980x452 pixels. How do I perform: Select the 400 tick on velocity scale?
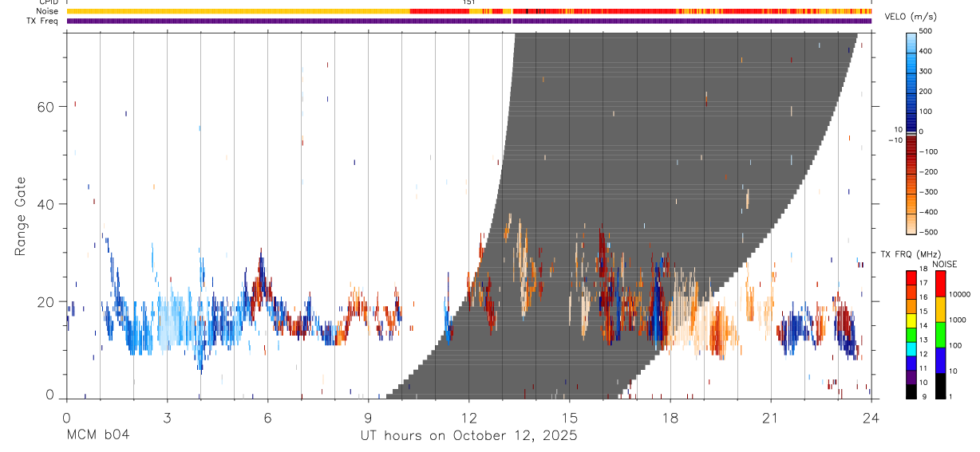[927, 51]
